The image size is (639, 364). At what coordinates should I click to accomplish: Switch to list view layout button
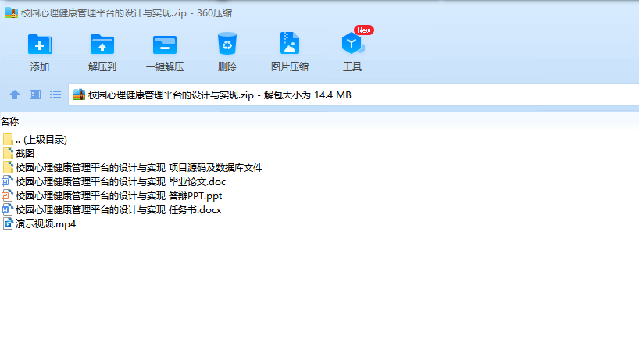[55, 95]
